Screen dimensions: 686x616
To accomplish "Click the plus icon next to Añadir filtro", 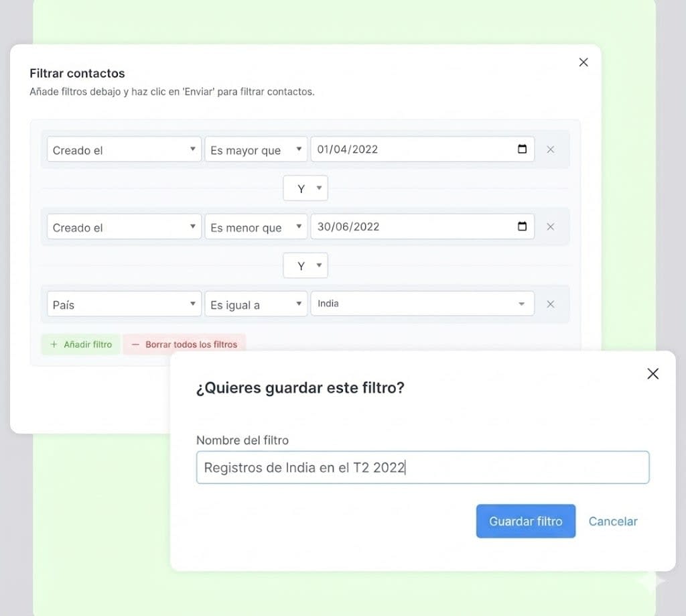I will pos(54,344).
